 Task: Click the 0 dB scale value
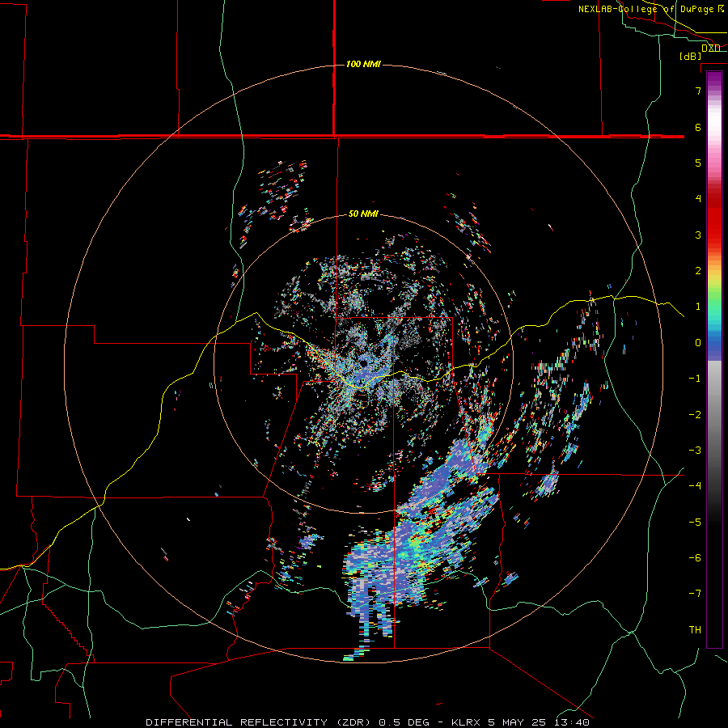coord(698,343)
